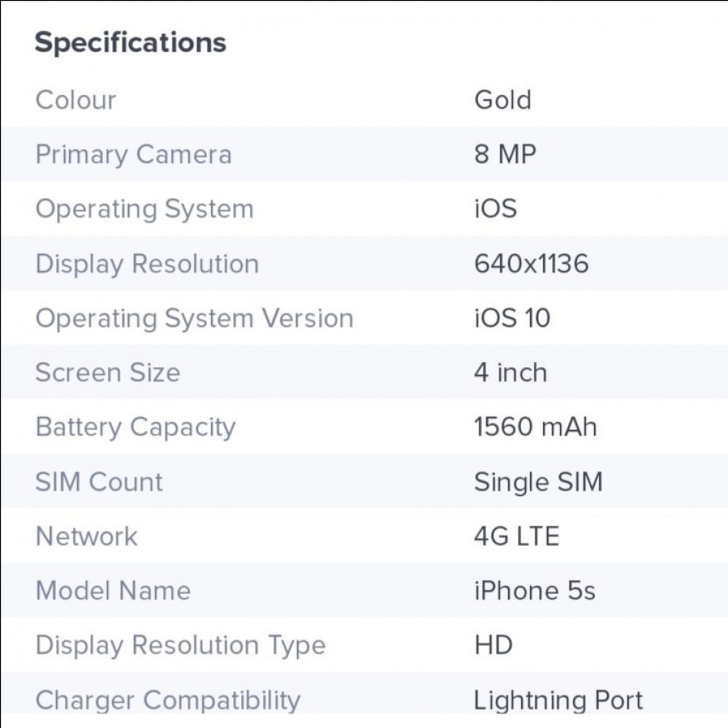728x728 pixels.
Task: Select the Single SIM value
Action: pyautogui.click(x=539, y=482)
